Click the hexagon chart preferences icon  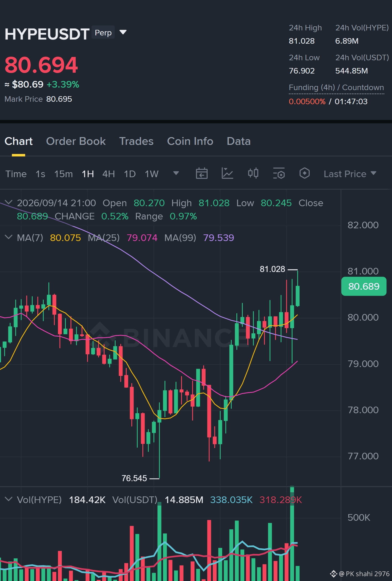click(x=304, y=173)
